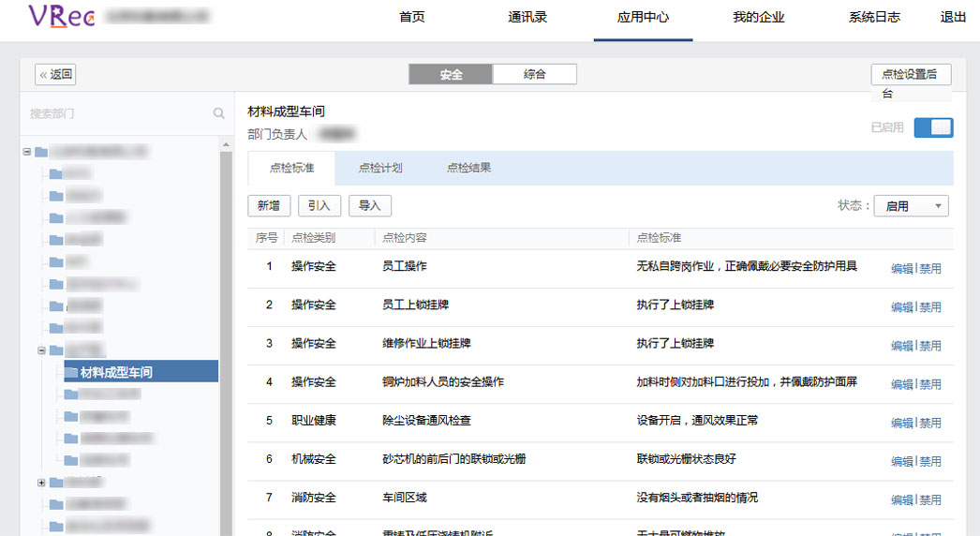Click cell 机械安全 in row 6
Screen dimensions: 980x536
(x=314, y=459)
